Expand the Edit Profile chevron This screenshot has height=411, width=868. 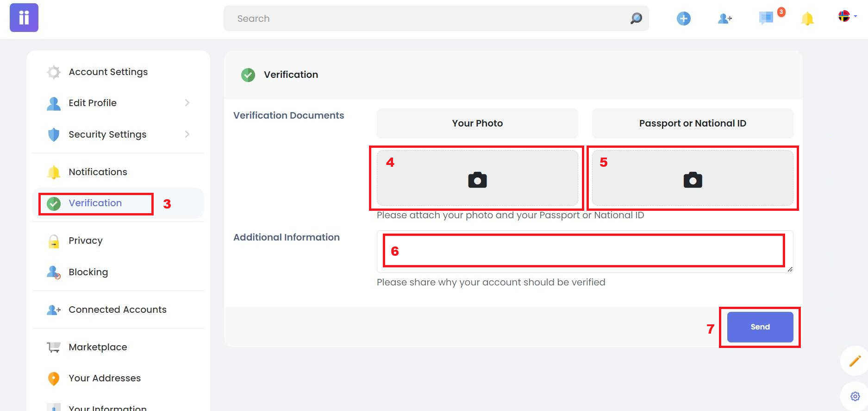(187, 103)
